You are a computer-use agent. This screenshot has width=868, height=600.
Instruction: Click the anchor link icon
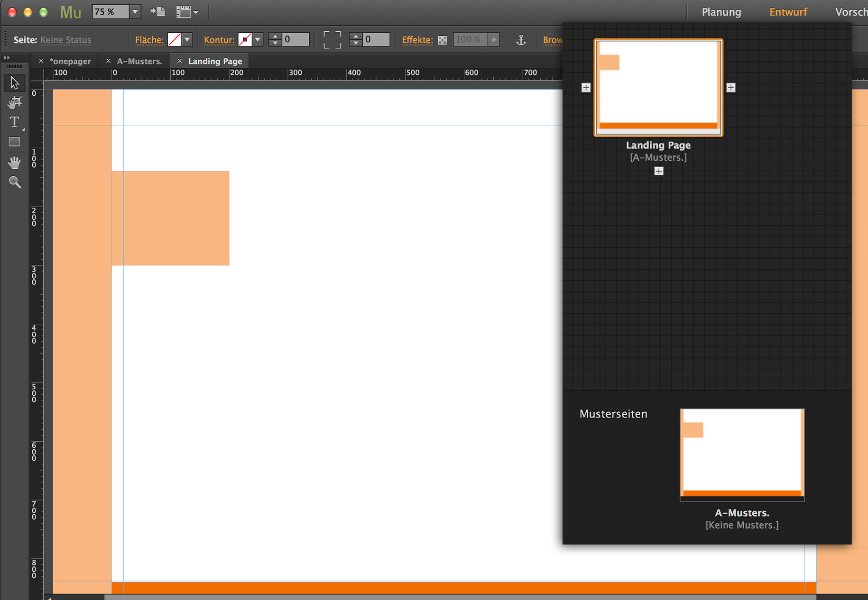(x=521, y=40)
